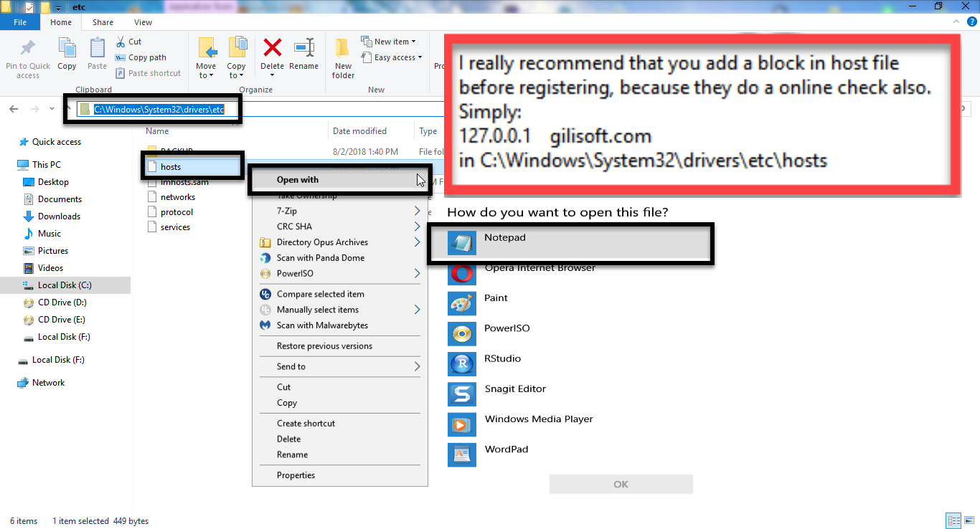Click the address bar path field
This screenshot has width=980, height=529.
tap(159, 109)
